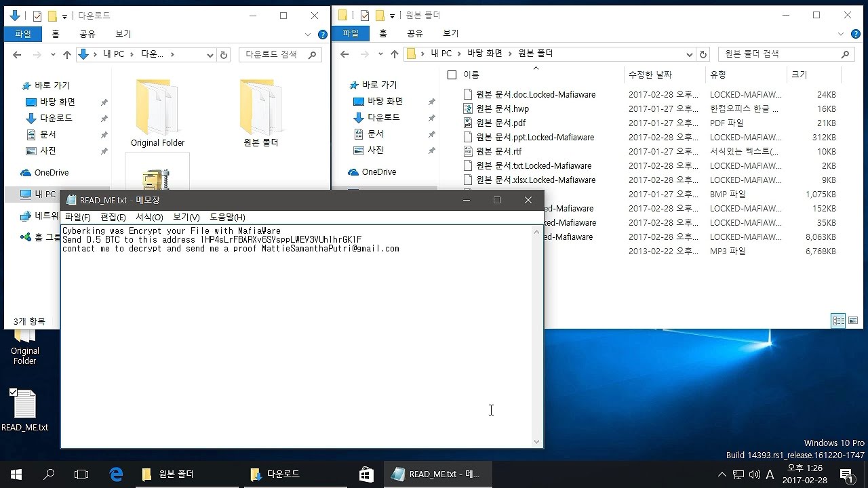This screenshot has width=868, height=488.
Task: Open Notepad 파일(F) menu
Action: point(77,217)
